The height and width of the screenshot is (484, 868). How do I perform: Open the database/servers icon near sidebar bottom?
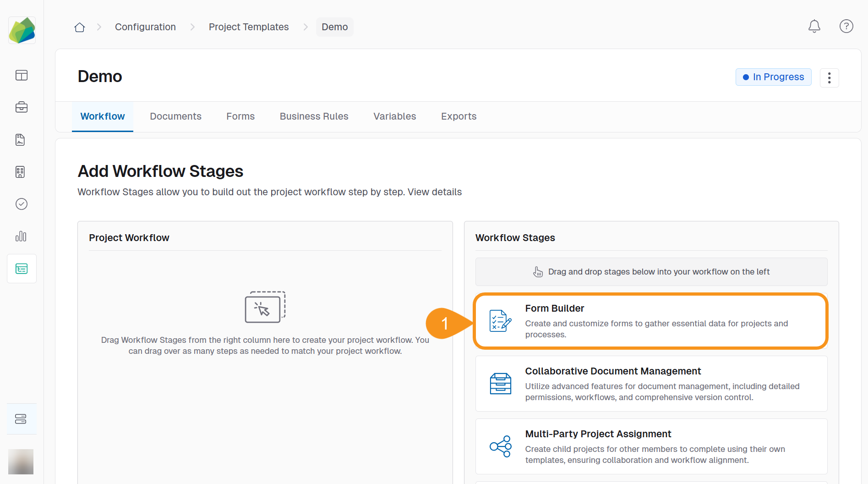22,418
